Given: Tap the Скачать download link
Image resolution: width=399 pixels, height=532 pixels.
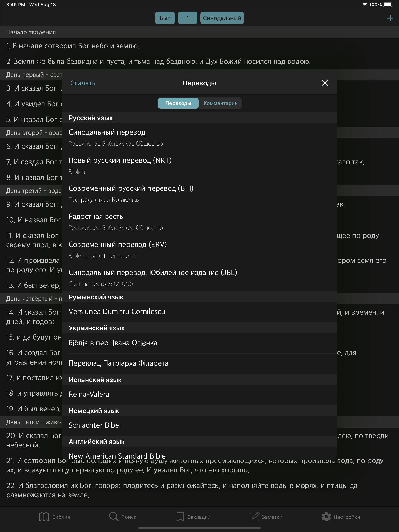Looking at the screenshot, I should tap(83, 83).
